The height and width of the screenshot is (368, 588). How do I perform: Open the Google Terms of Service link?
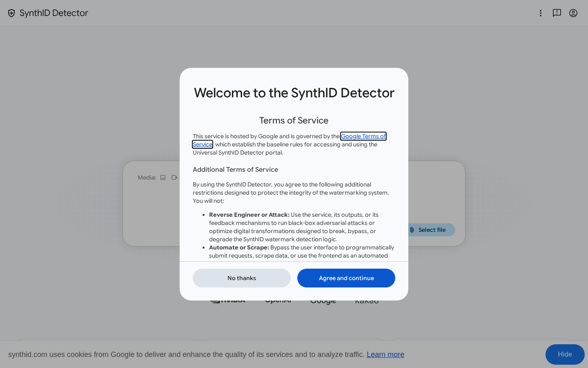coord(363,136)
